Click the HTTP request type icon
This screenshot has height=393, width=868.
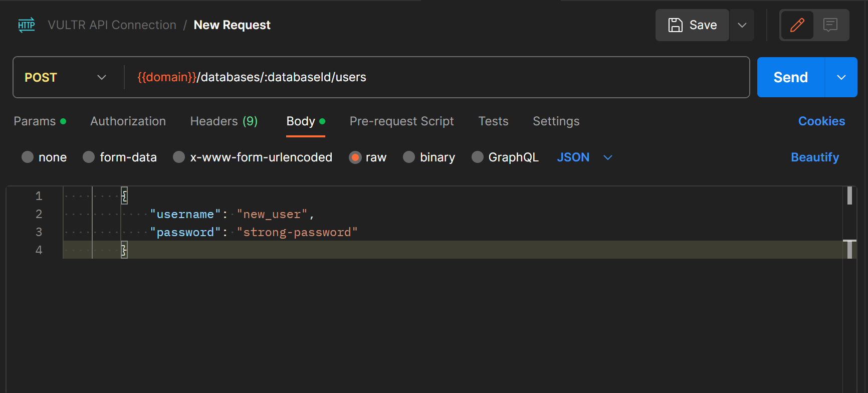[x=27, y=25]
